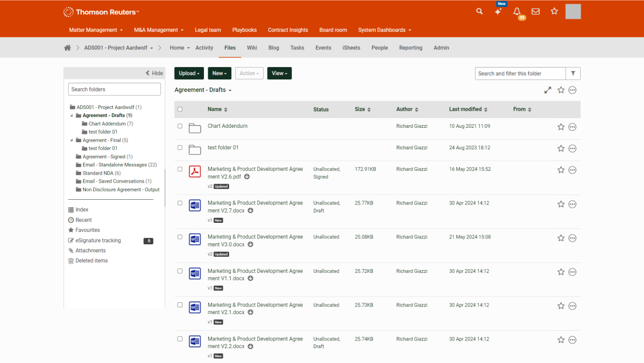Image resolution: width=644 pixels, height=363 pixels.
Task: Open notifications bell icon
Action: pos(517,11)
